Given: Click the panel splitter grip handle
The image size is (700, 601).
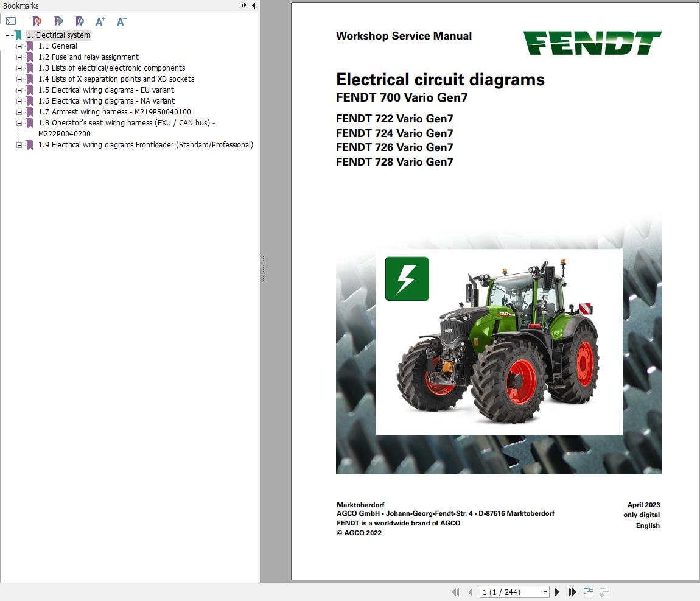Looking at the screenshot, I should [x=262, y=267].
